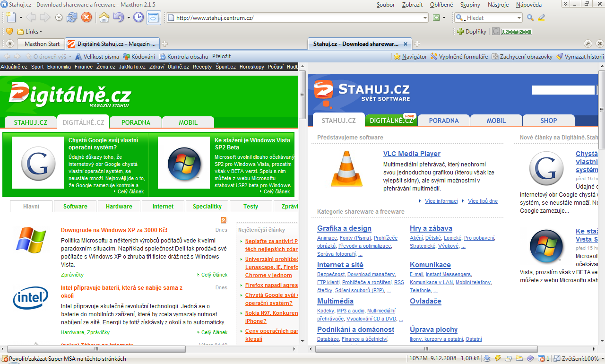Open PORADNA tab on Stahuj.cz page
605x364 pixels.
(x=444, y=121)
